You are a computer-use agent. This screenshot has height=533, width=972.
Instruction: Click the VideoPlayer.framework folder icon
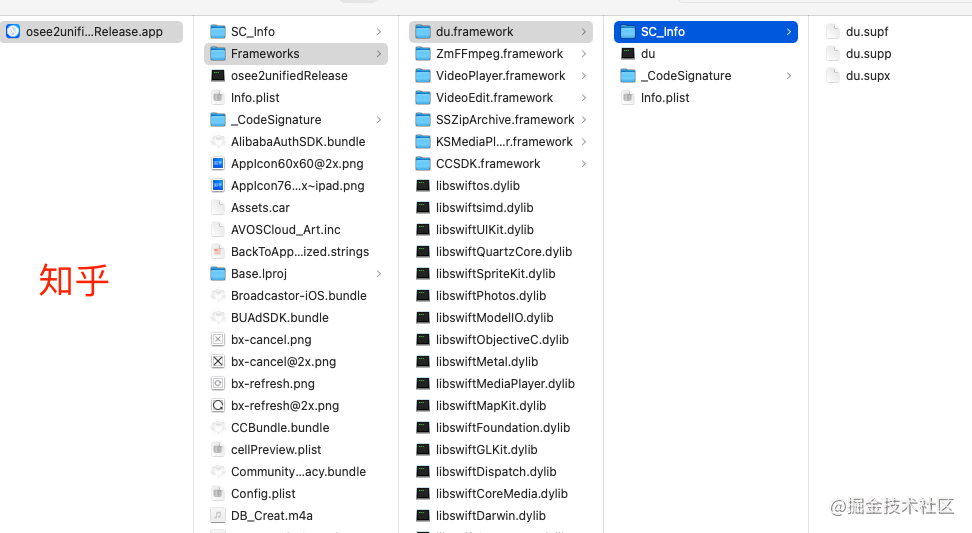423,76
